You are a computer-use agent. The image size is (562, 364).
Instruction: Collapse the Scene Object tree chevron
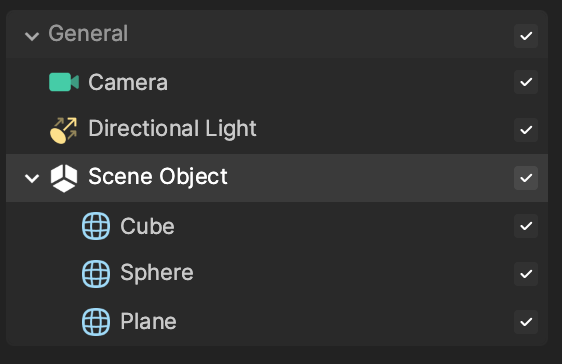32,178
